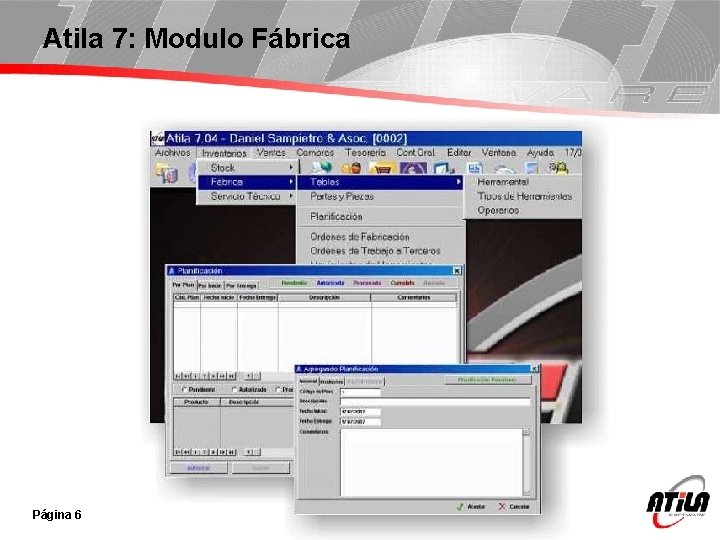Image resolution: width=720 pixels, height=540 pixels.
Task: Open the Compras menu
Action: pos(315,152)
